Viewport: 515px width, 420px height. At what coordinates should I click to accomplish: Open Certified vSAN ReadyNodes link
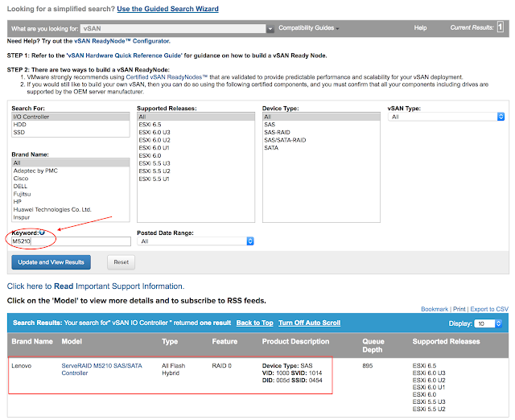click(x=167, y=77)
